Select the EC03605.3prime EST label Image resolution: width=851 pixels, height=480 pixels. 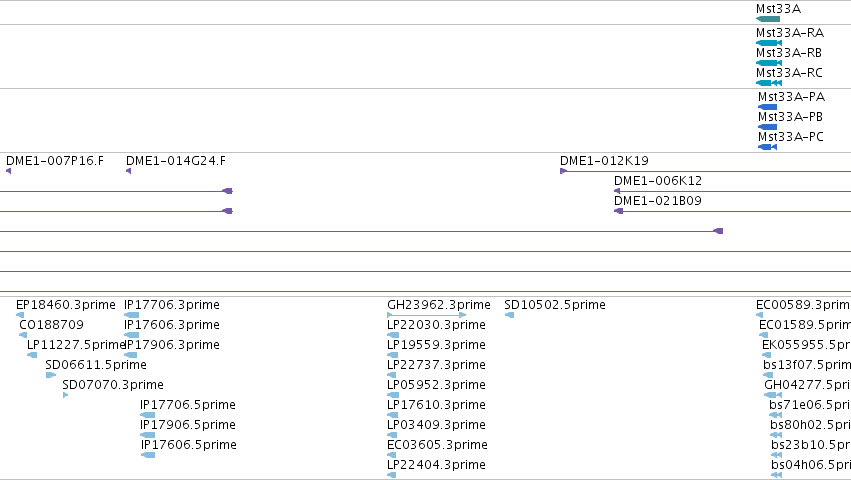click(x=437, y=445)
